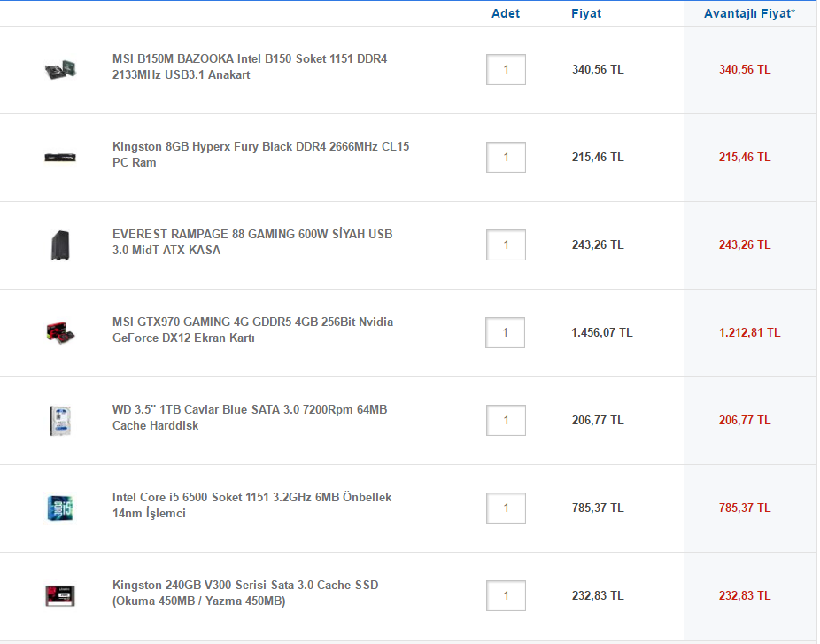Focus quantity box for MSI GTX970 card
This screenshot has height=644, width=820.
(x=506, y=332)
